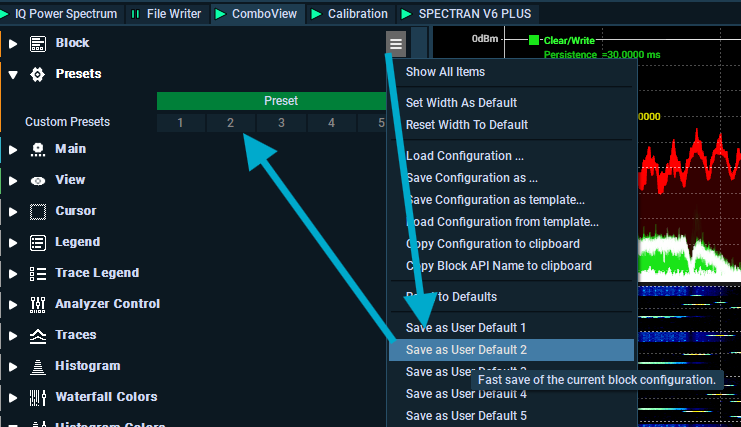
Task: Click the Cursor section icon
Action: point(38,212)
